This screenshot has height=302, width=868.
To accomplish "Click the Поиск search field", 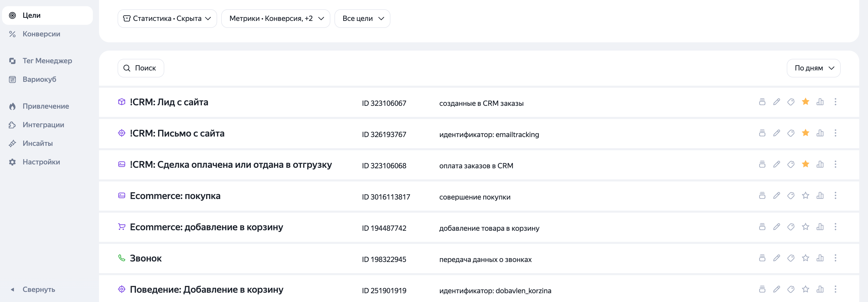I will [x=141, y=68].
